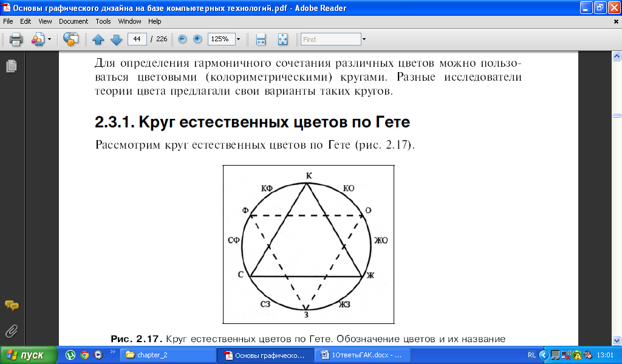Click the yellow tray notification icon

[x=577, y=355]
